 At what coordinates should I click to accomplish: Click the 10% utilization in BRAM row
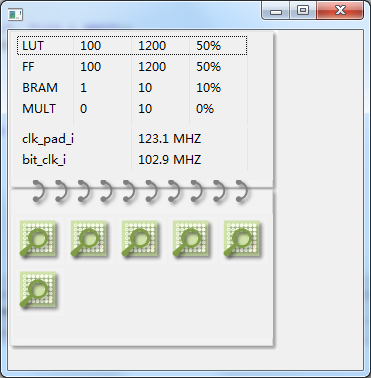pyautogui.click(x=208, y=88)
